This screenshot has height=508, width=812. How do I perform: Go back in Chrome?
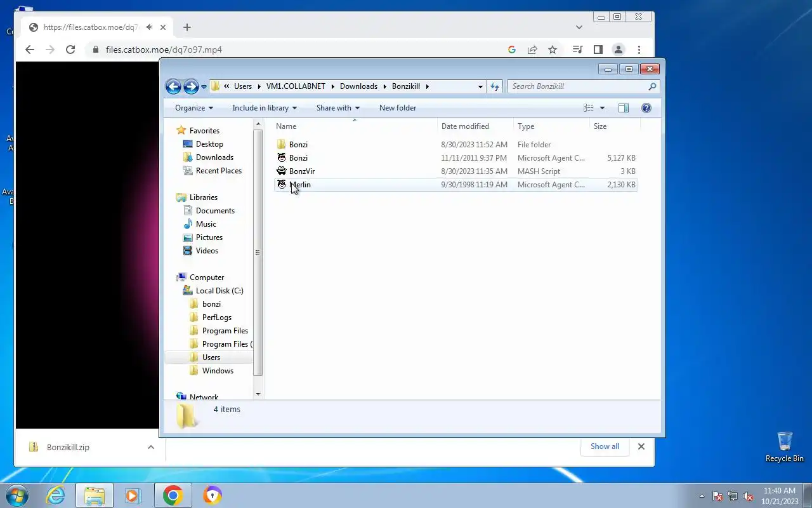(30, 50)
